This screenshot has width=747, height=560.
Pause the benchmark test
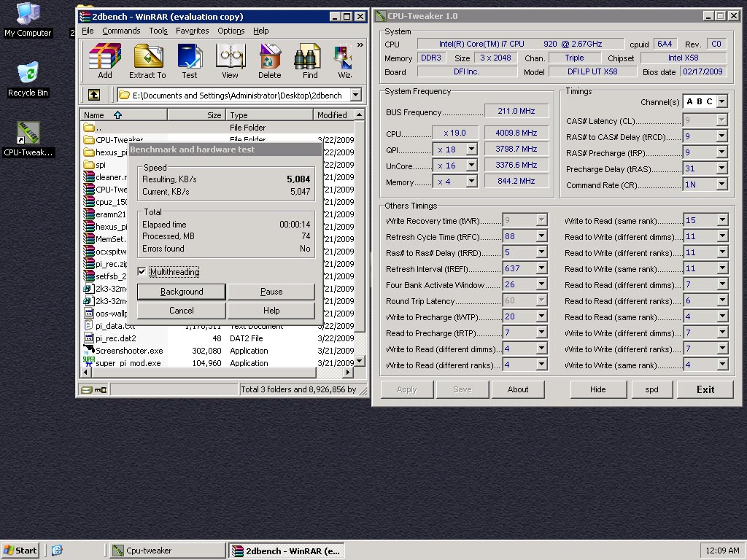(271, 292)
